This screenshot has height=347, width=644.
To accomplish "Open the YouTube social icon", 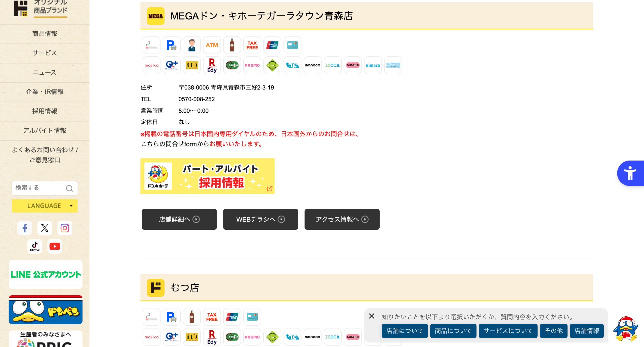I will (x=55, y=246).
